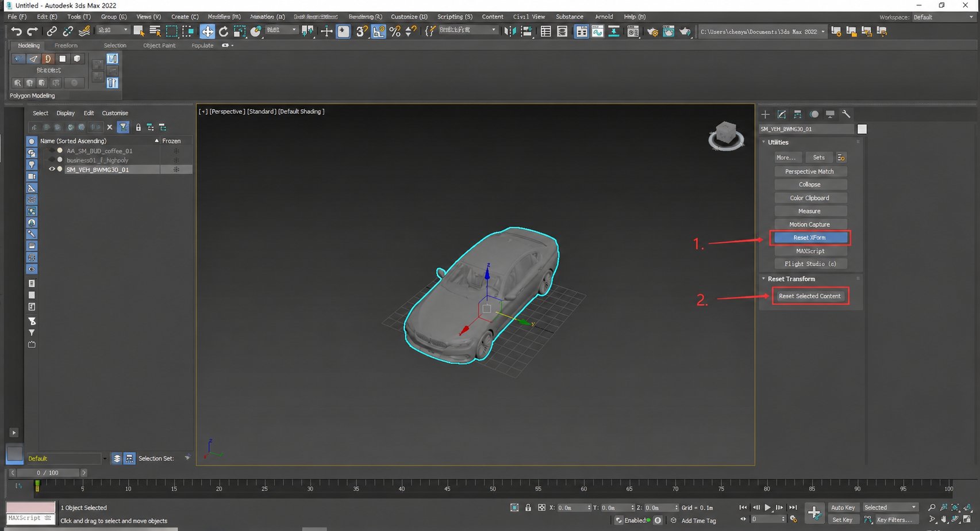The height and width of the screenshot is (531, 980).
Task: Activate the Select and Link tool
Action: click(x=52, y=32)
